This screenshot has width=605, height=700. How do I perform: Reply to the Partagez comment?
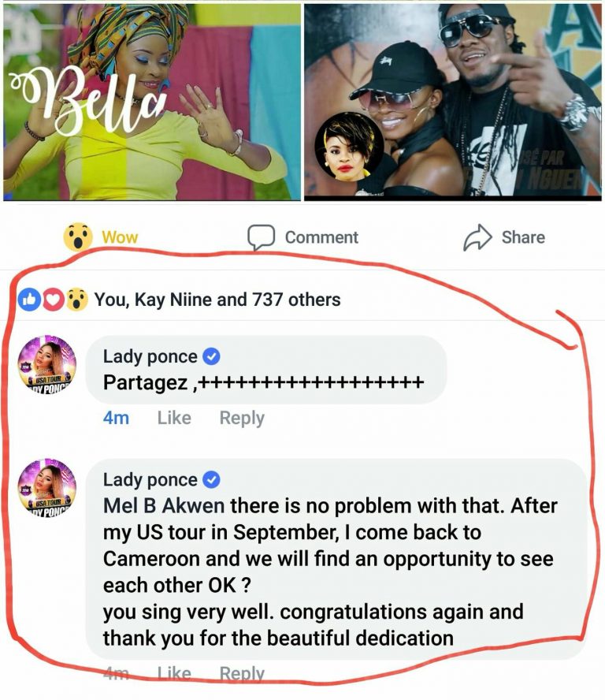tap(242, 418)
